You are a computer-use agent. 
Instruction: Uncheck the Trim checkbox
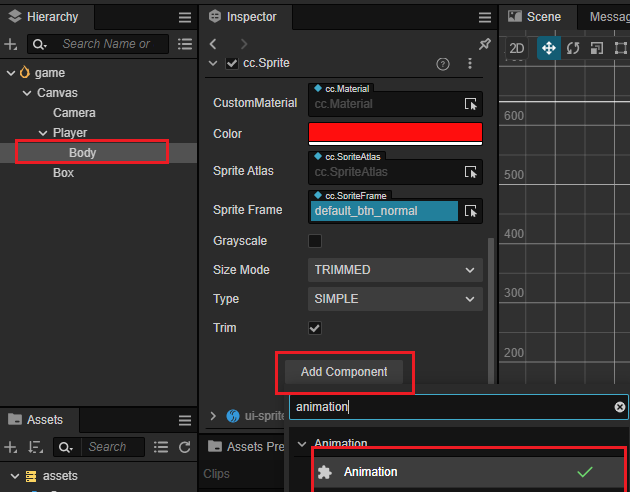click(315, 328)
